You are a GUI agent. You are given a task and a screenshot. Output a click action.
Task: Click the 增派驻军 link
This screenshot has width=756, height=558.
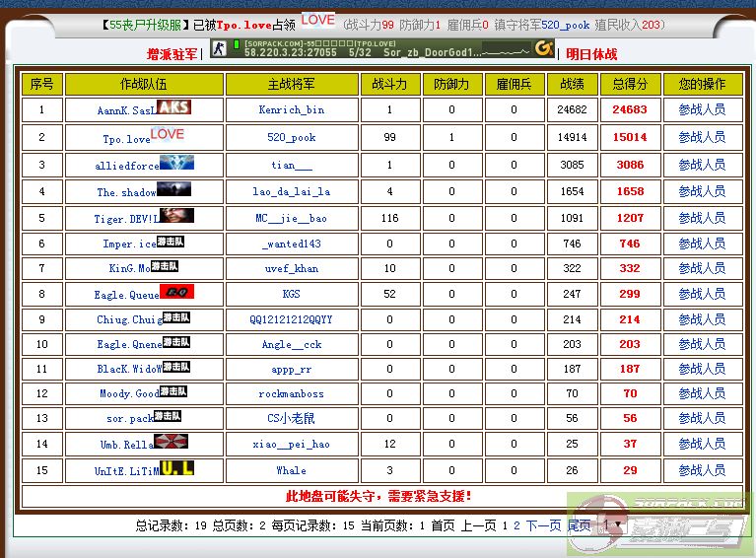172,54
